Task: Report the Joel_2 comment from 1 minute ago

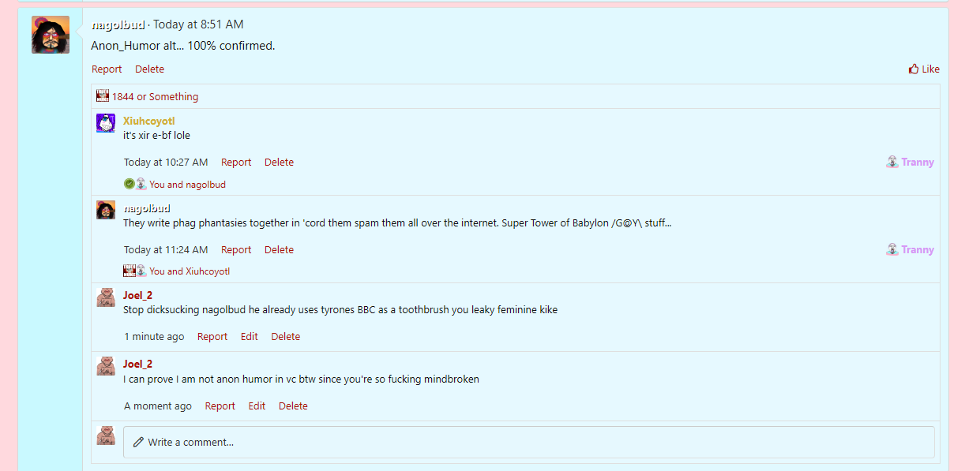Action: pyautogui.click(x=212, y=336)
